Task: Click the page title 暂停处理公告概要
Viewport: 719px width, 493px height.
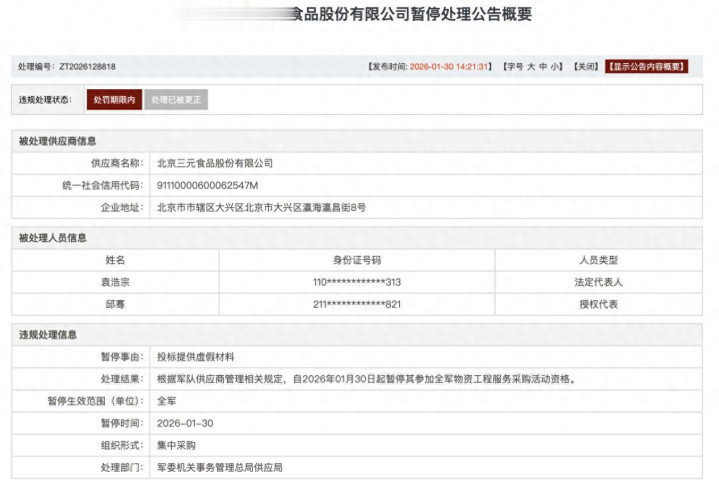Action: (471, 14)
